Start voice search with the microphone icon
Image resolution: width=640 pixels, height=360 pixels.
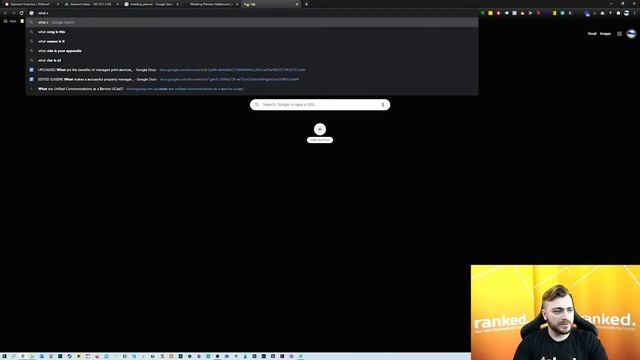383,105
